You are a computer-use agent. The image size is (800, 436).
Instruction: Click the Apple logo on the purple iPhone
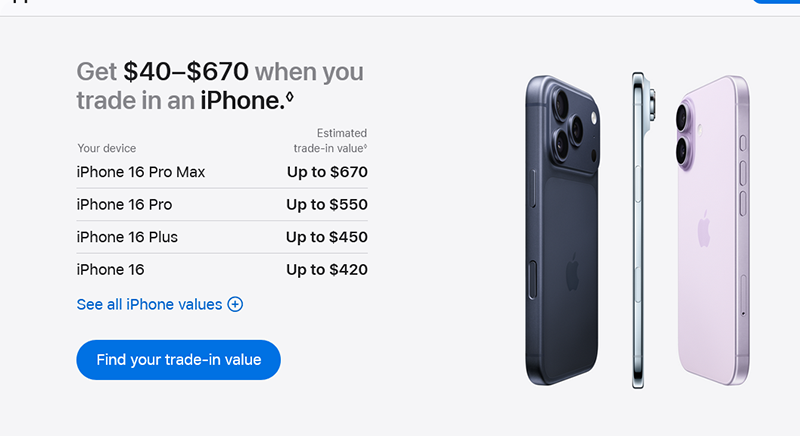704,227
